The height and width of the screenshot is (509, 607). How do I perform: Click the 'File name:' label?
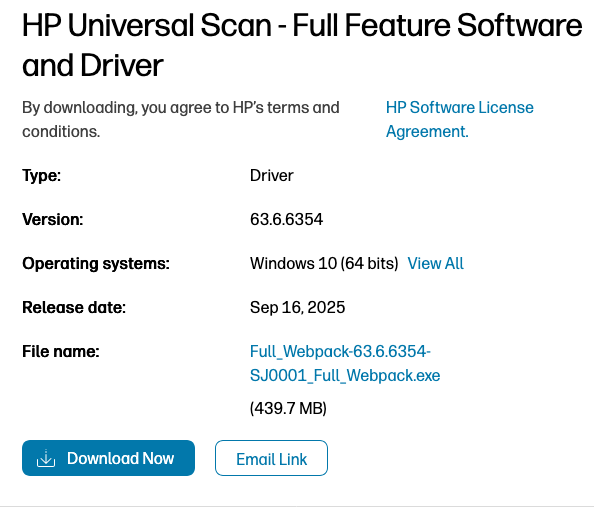61,352
